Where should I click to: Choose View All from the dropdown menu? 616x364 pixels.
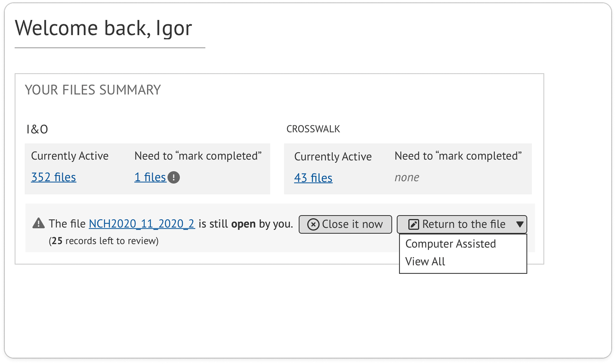coord(425,261)
